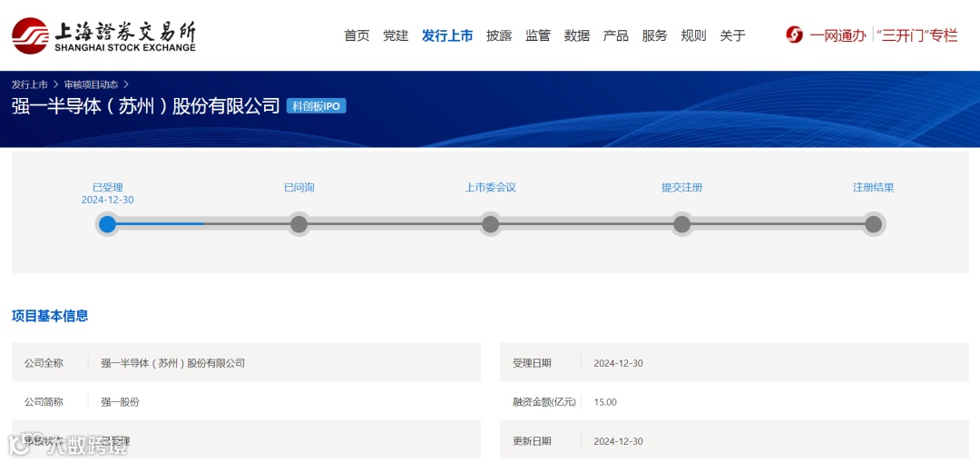Click the 已问询 progress node
The width and height of the screenshot is (980, 463).
coord(299,224)
